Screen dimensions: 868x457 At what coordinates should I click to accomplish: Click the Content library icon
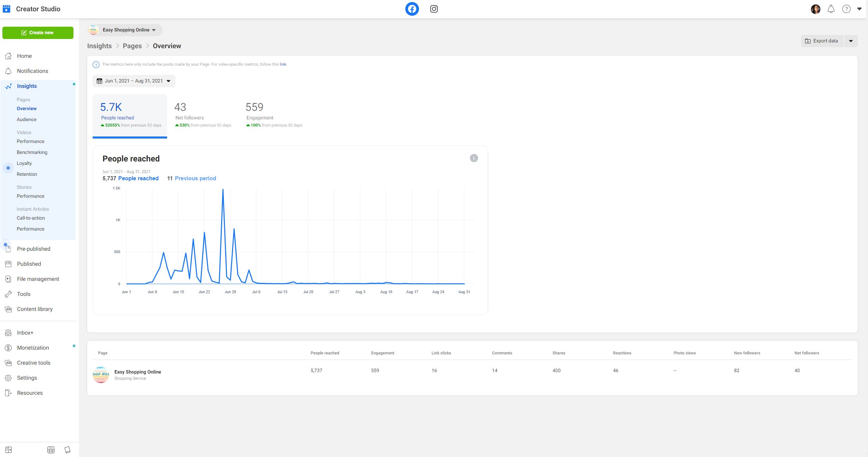pos(9,309)
